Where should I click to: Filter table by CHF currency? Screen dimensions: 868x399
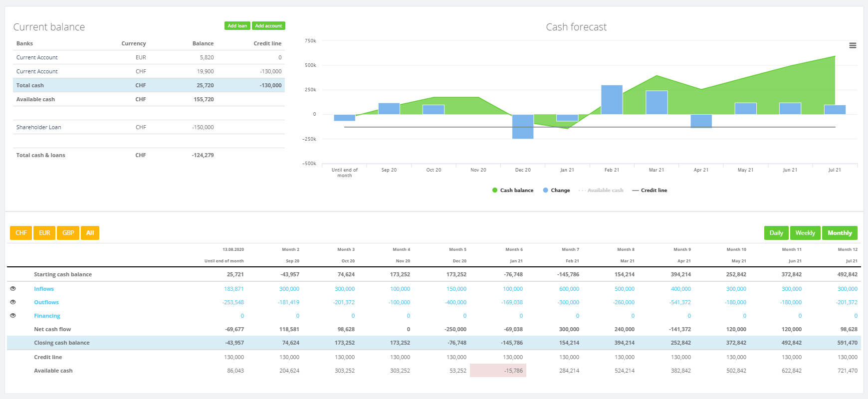tap(21, 233)
